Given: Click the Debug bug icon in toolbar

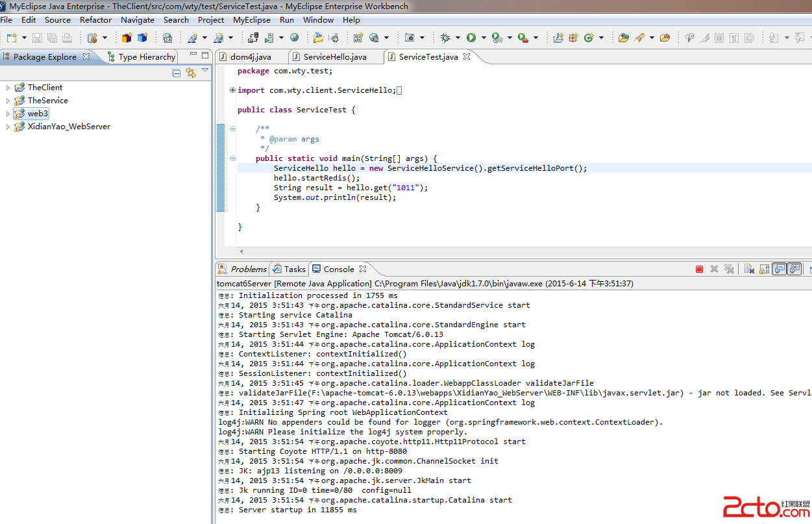Looking at the screenshot, I should (445, 38).
